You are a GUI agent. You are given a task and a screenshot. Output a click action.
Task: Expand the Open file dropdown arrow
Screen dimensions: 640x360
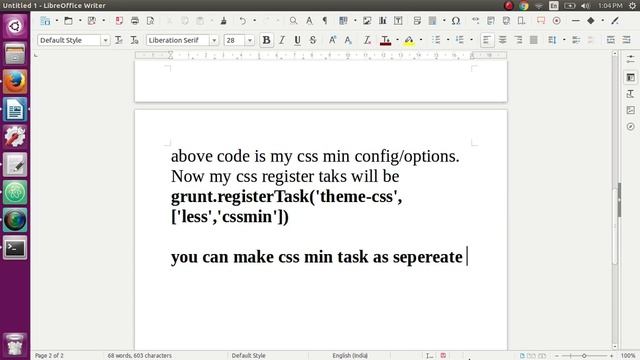pyautogui.click(x=80, y=21)
